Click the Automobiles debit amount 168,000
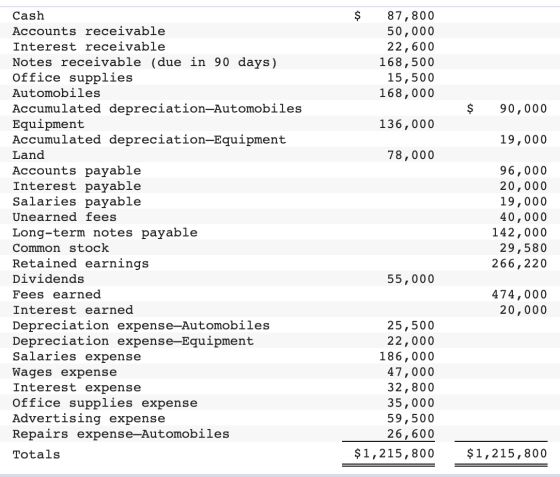Screen dimensions: 560x477 point(407,93)
